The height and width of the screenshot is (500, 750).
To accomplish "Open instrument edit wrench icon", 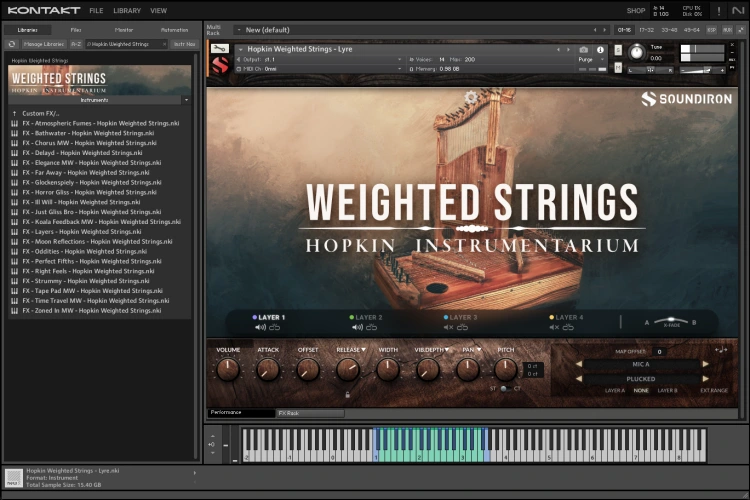I will click(219, 49).
